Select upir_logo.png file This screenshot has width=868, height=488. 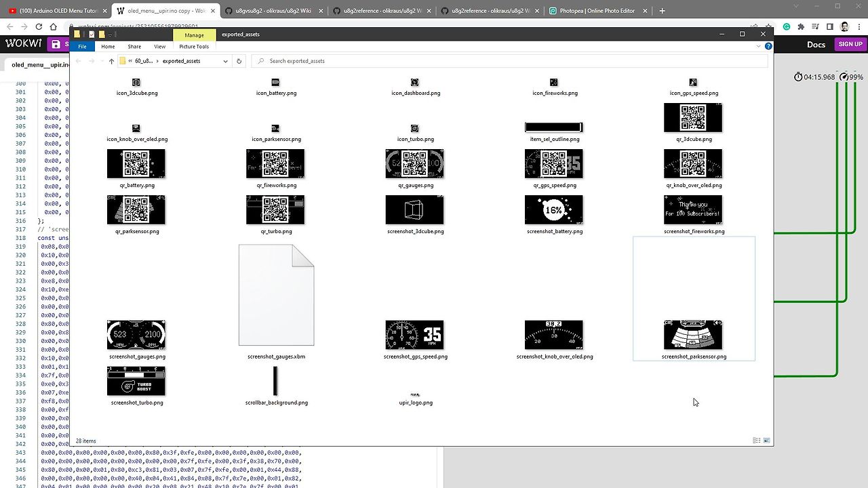(x=415, y=398)
